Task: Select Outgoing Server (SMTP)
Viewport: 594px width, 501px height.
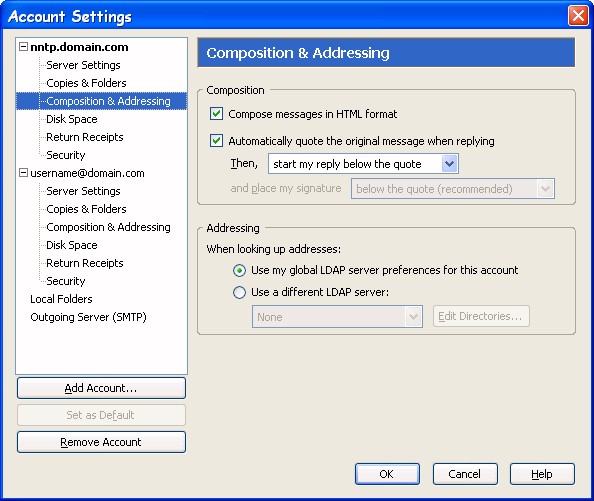Action: [x=88, y=317]
